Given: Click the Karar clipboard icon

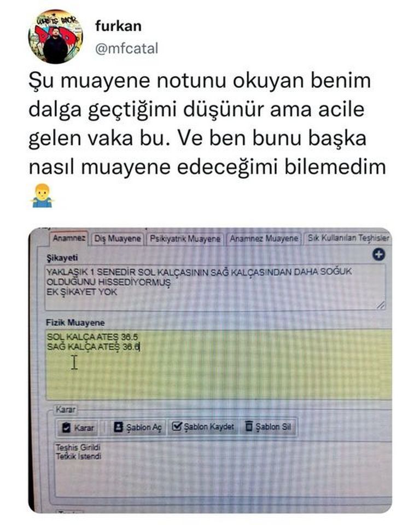Looking at the screenshot, I should coord(66,427).
